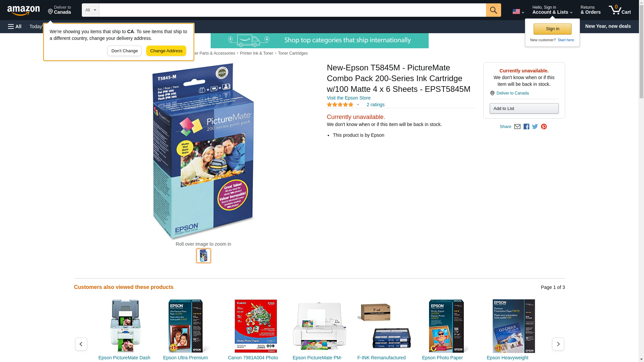Image resolution: width=644 pixels, height=362 pixels.
Task: Click the Sign in button
Action: coord(552,29)
